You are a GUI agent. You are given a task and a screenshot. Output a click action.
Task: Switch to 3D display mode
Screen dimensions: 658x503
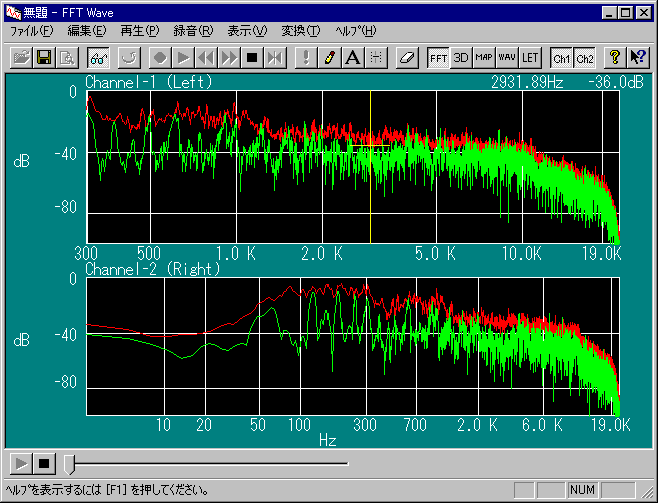461,57
